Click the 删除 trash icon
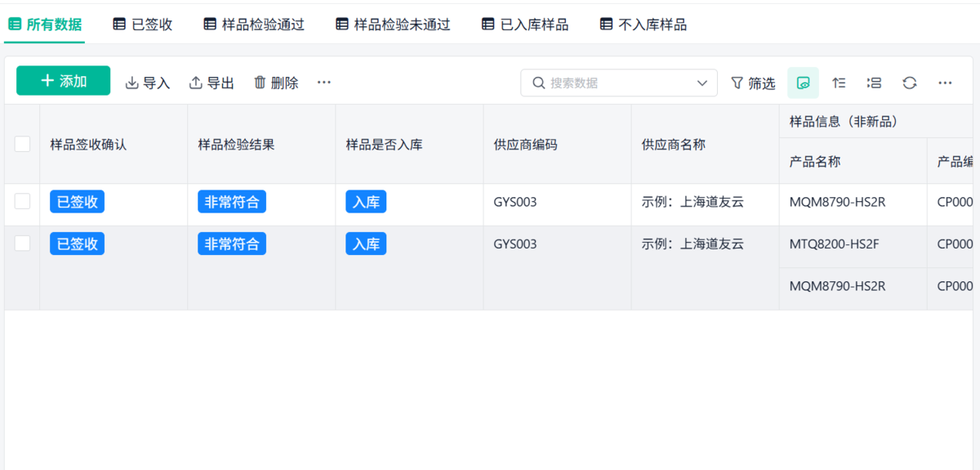 (261, 83)
